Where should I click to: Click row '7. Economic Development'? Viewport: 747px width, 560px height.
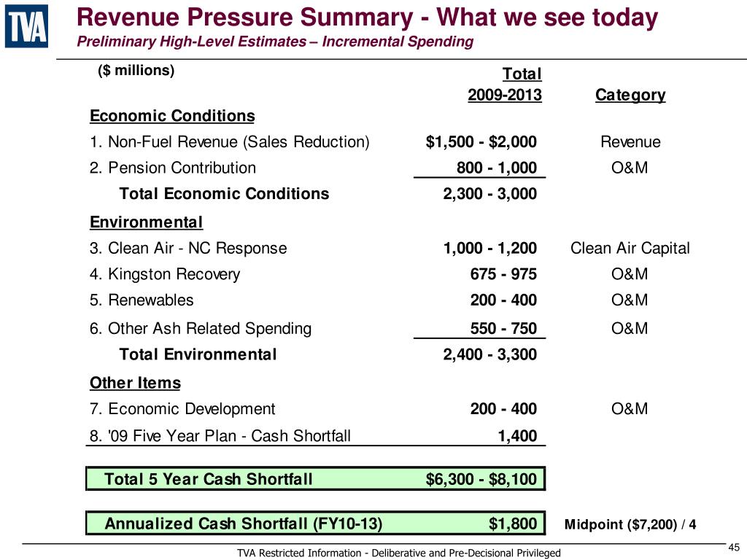tap(182, 409)
